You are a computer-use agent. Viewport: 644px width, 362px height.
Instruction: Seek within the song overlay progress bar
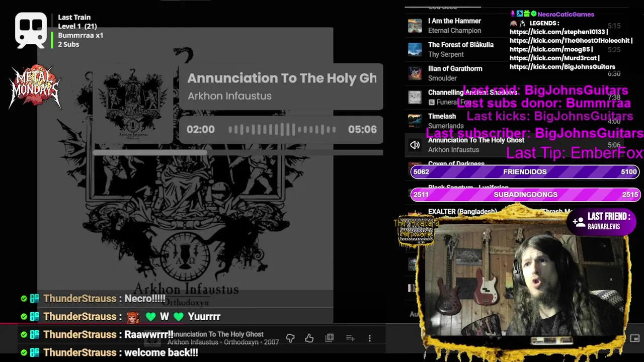pos(237,152)
